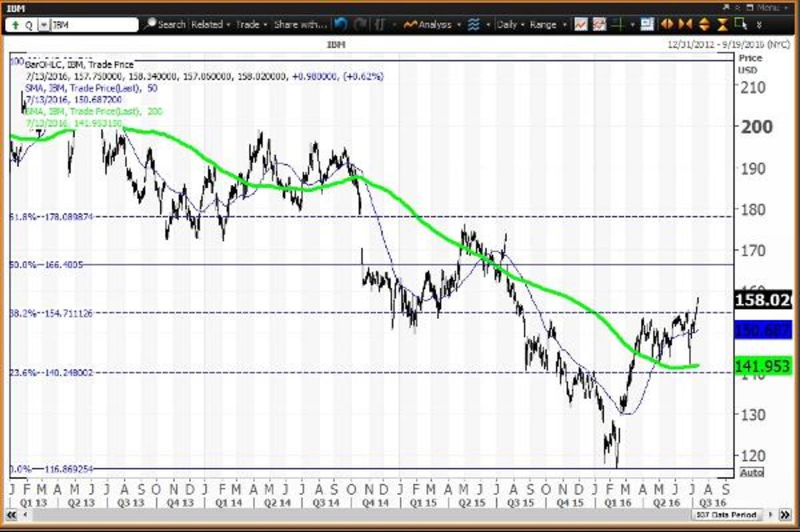Select the zoom rectangle pointer tool
The height and width of the screenshot is (532, 800).
tap(740, 24)
